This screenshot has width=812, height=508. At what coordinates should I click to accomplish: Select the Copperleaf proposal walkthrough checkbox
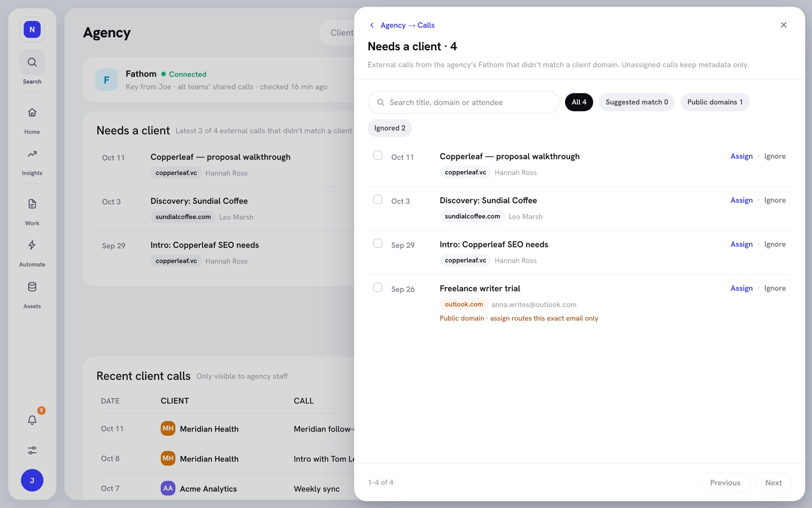[x=378, y=156]
